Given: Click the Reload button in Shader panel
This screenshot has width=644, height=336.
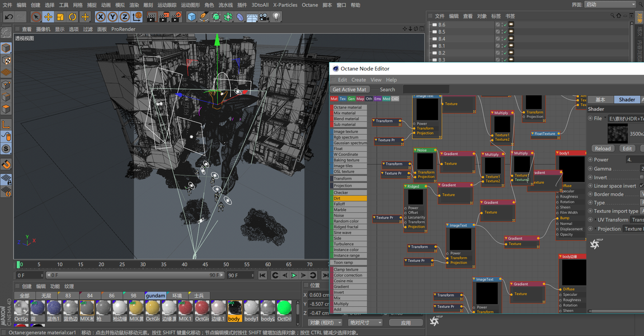Looking at the screenshot, I should point(603,148).
